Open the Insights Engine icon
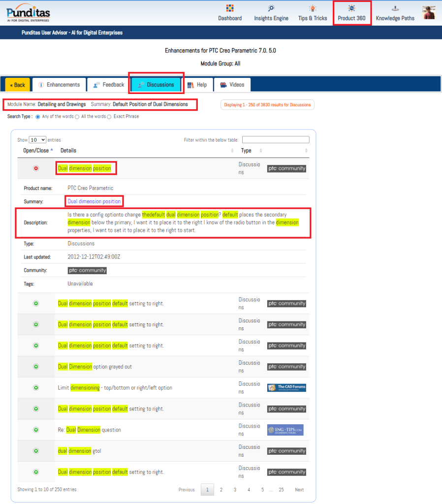This screenshot has height=504, width=442. 271,9
